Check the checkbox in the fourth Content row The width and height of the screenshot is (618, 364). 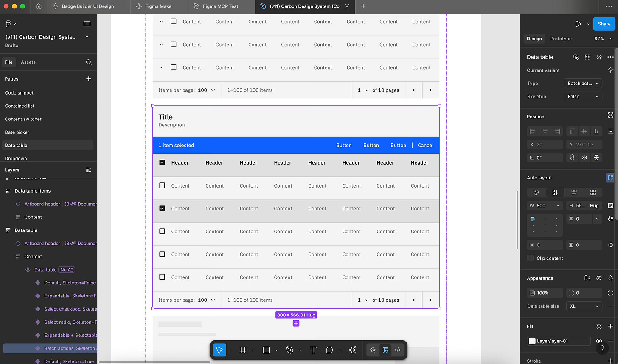(x=162, y=254)
